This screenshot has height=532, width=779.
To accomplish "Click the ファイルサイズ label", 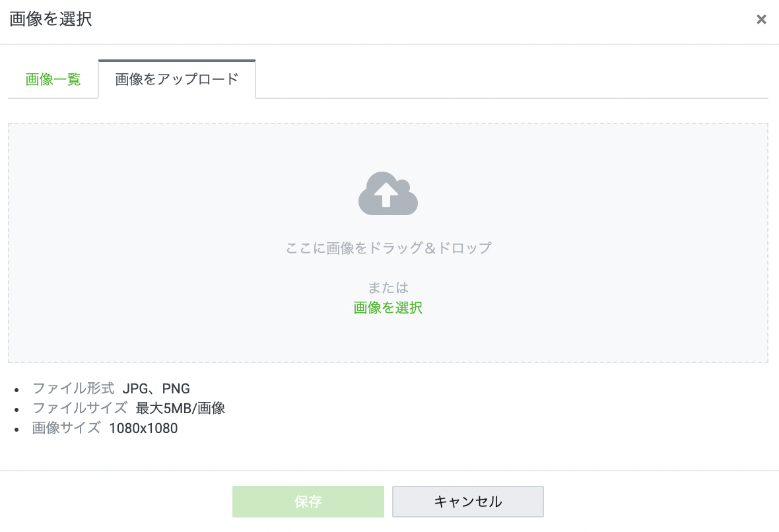I will 79,408.
